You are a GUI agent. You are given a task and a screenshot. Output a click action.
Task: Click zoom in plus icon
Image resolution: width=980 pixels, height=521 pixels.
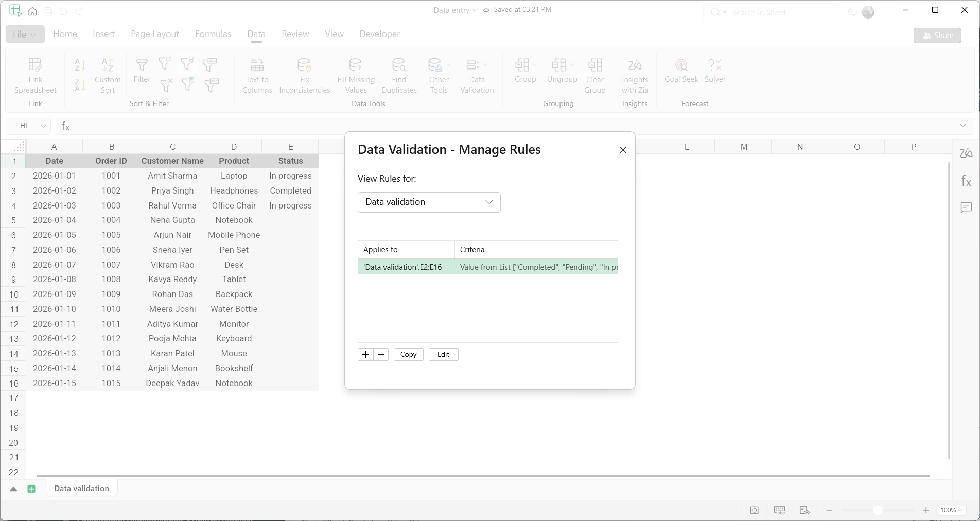[926, 510]
